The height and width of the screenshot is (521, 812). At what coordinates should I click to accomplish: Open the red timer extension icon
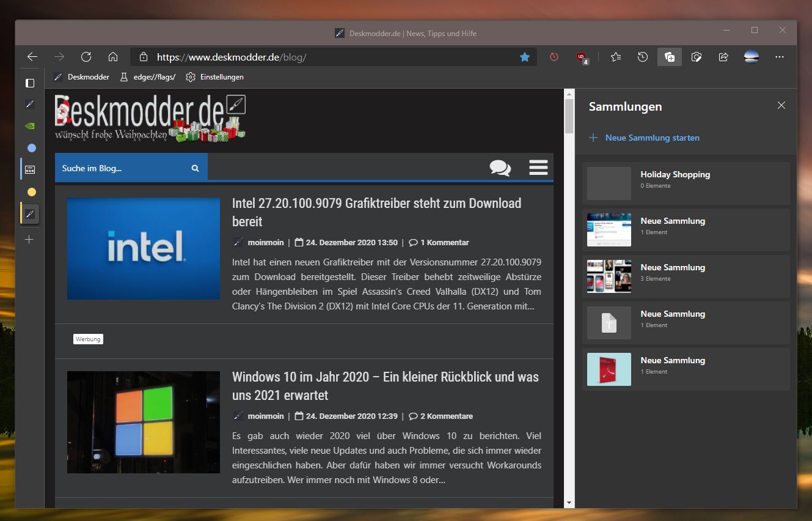(554, 57)
